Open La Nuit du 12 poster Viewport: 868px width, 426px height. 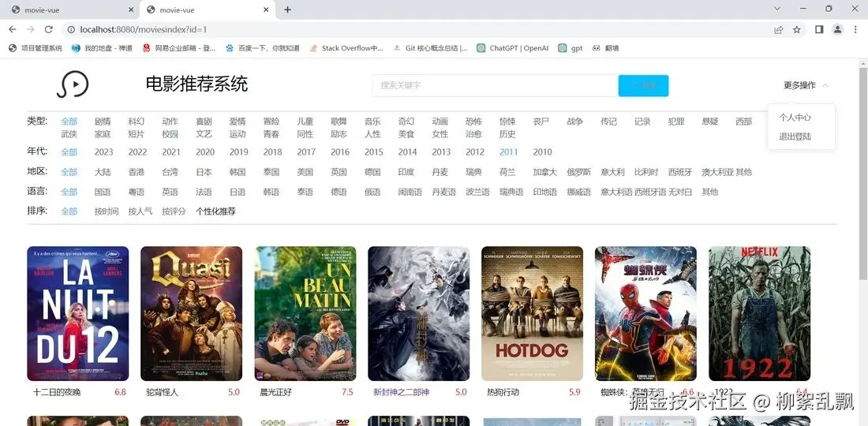(x=78, y=314)
